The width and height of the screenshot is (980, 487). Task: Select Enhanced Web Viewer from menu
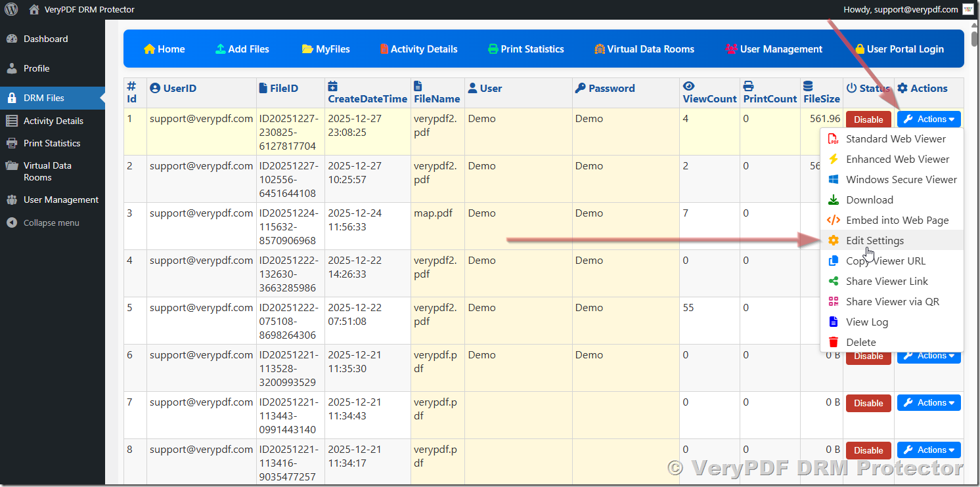point(898,159)
